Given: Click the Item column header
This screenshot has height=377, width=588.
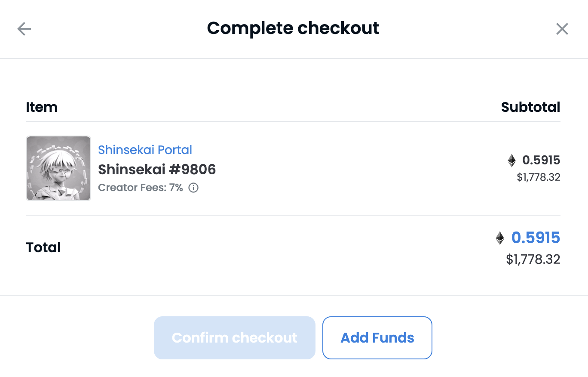Looking at the screenshot, I should (x=42, y=107).
